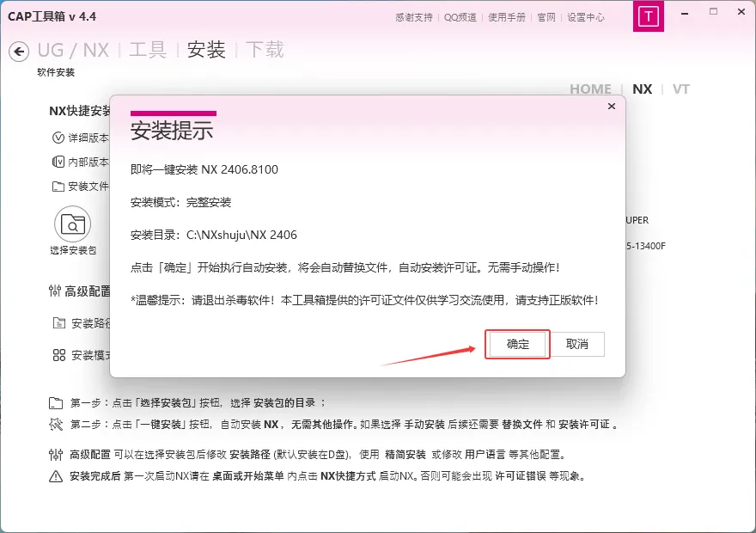Click the warning triangle icon near 安装完成后
This screenshot has height=533, width=756.
tap(56, 476)
